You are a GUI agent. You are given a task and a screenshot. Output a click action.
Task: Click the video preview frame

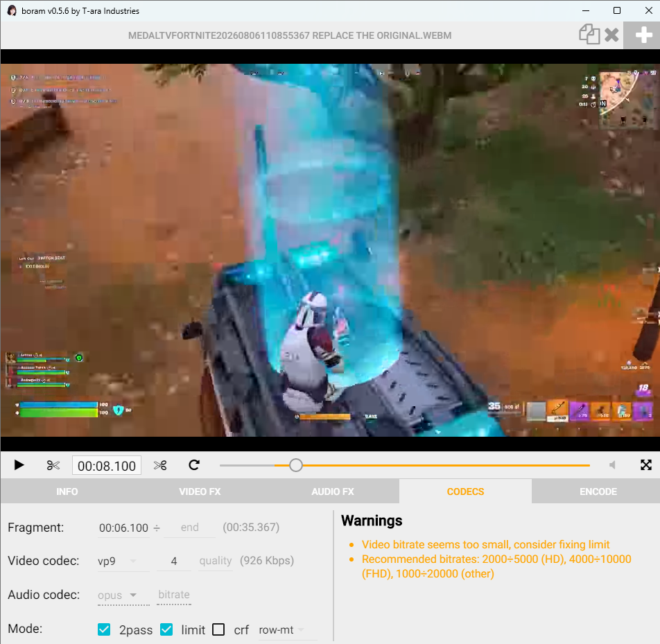coord(330,250)
